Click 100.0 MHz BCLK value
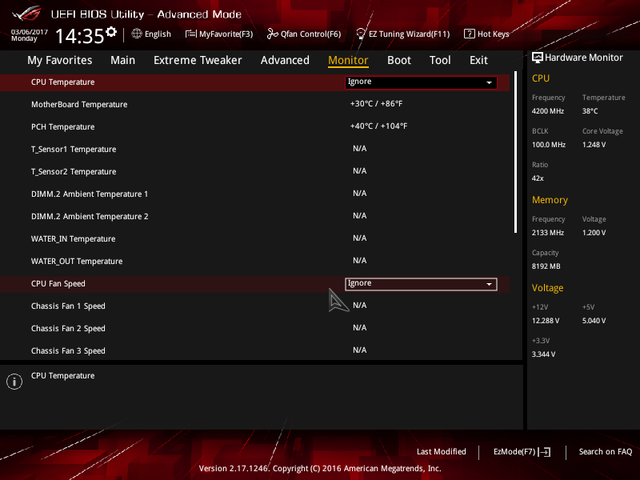 tap(549, 145)
